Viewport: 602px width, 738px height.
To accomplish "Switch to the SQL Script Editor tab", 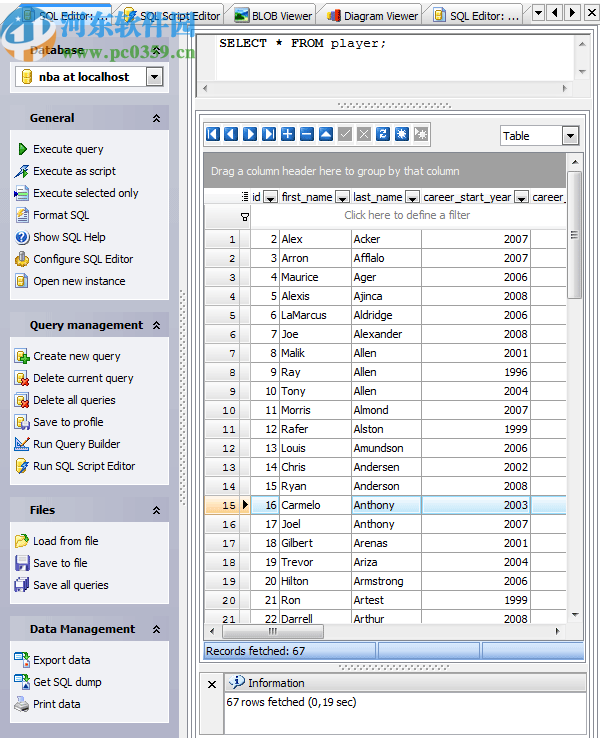I will point(171,16).
